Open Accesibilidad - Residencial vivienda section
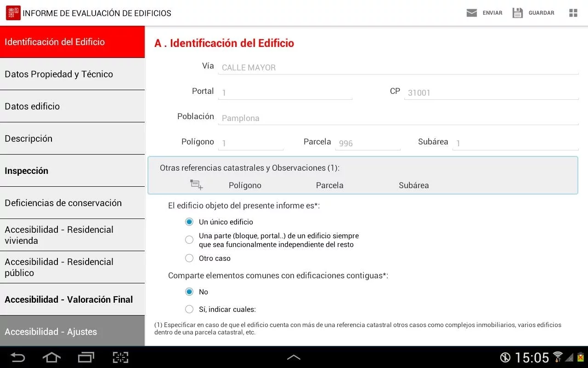This screenshot has height=368, width=588. pos(72,235)
